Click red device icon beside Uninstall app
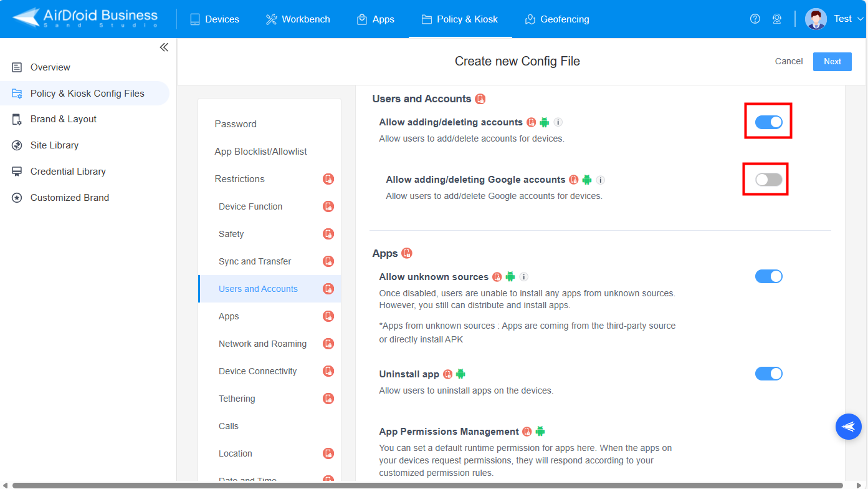 pyautogui.click(x=447, y=374)
